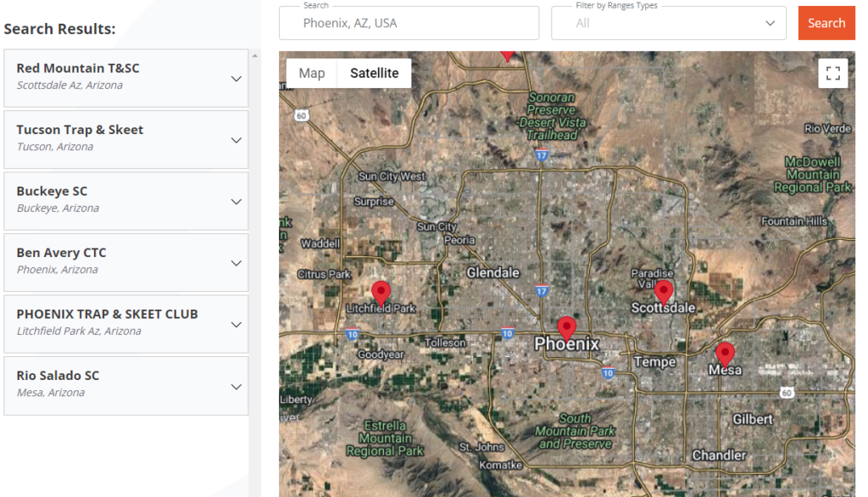868x497 pixels.
Task: Expand Buckeye SC result chevron
Action: tap(236, 202)
